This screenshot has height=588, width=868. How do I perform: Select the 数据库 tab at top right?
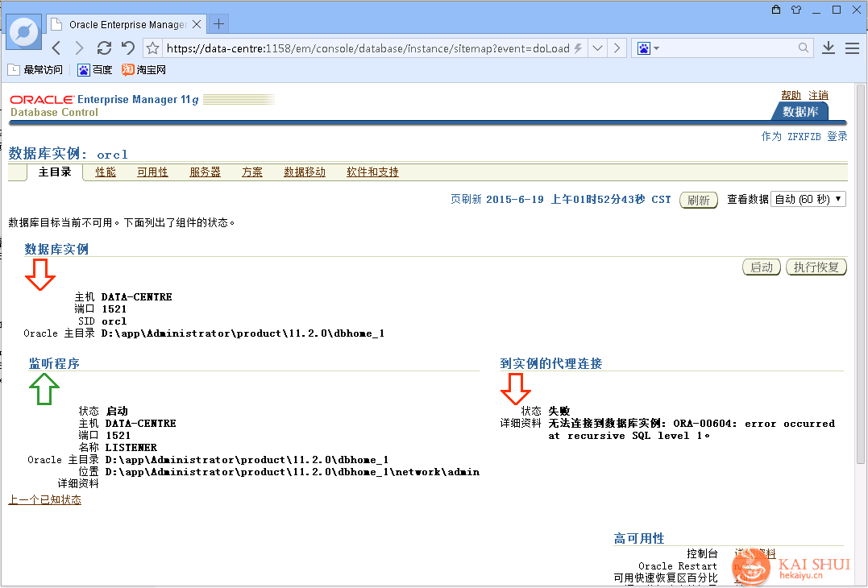[x=800, y=111]
